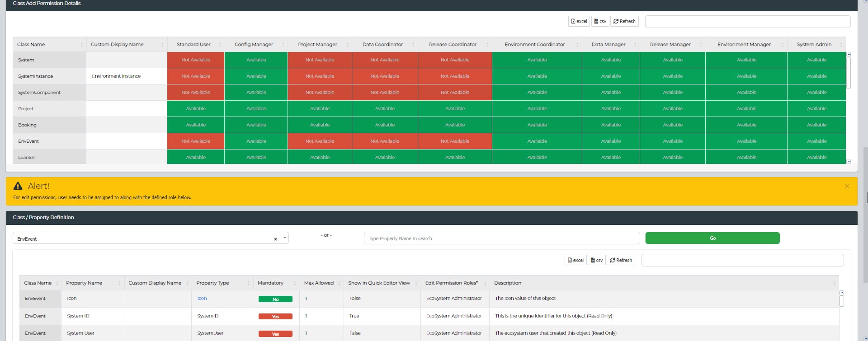Screen dimensions: 868x341
Task: Sort by Data Manager column
Action: [611, 44]
